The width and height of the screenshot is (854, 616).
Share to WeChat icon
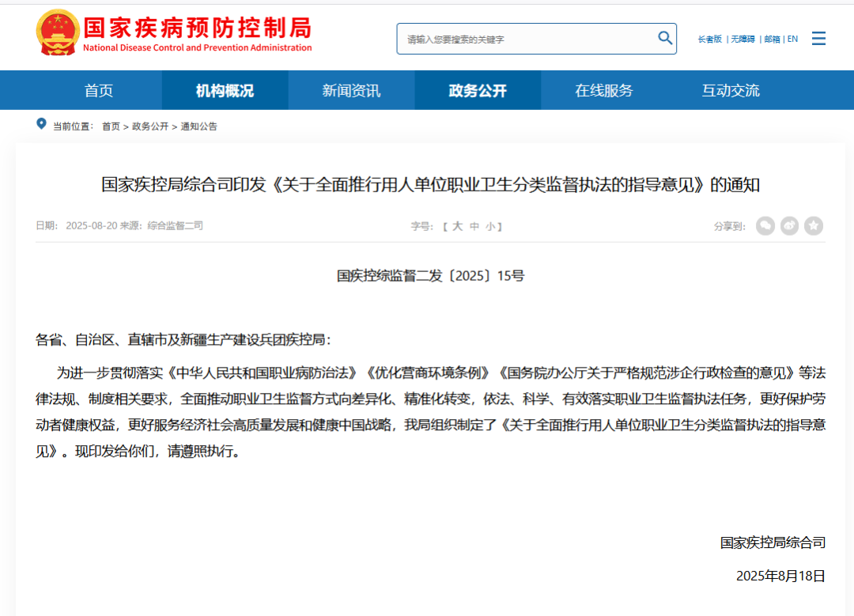coord(765,225)
